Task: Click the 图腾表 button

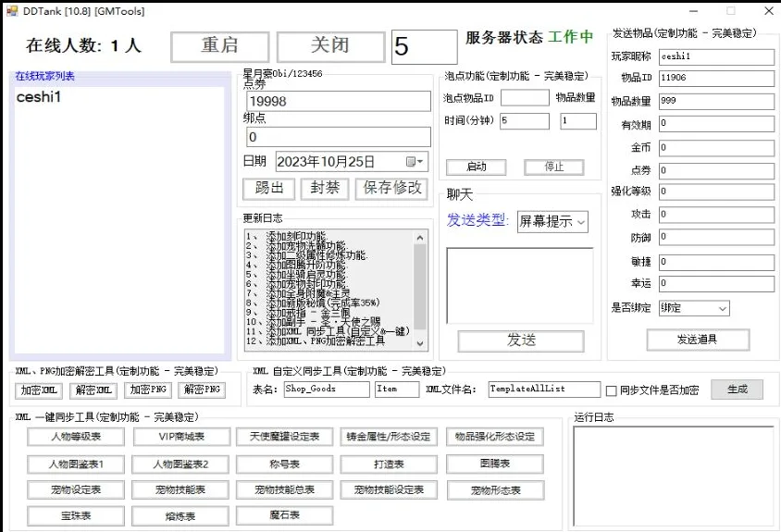Action: [494, 464]
